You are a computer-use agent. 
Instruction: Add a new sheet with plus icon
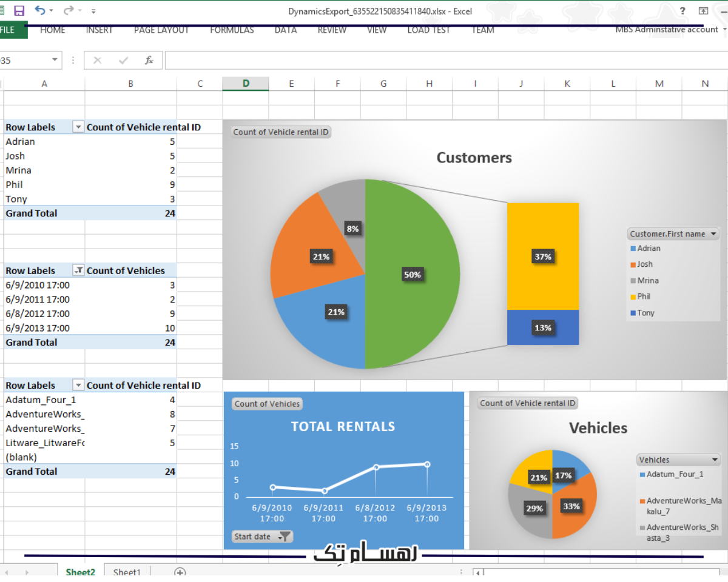click(180, 572)
